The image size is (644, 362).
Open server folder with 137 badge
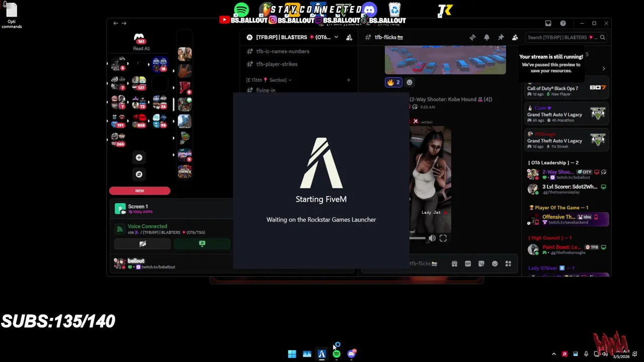click(139, 83)
